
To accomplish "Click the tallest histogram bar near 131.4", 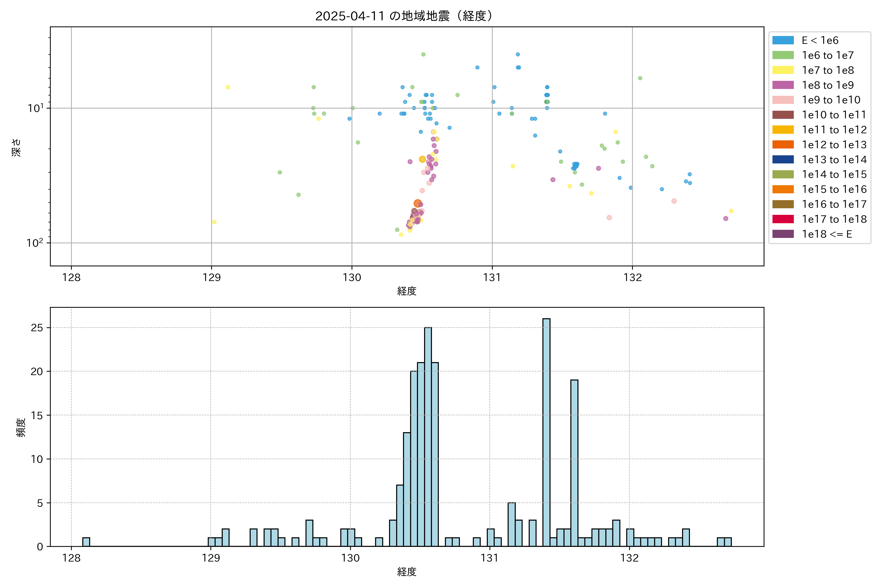I will coord(546,431).
